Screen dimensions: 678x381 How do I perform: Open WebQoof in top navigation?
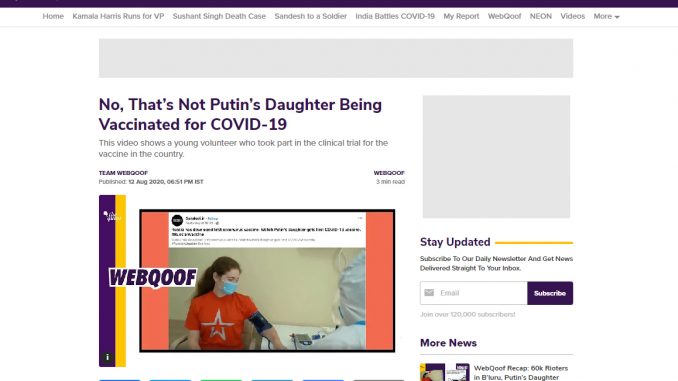click(x=504, y=16)
